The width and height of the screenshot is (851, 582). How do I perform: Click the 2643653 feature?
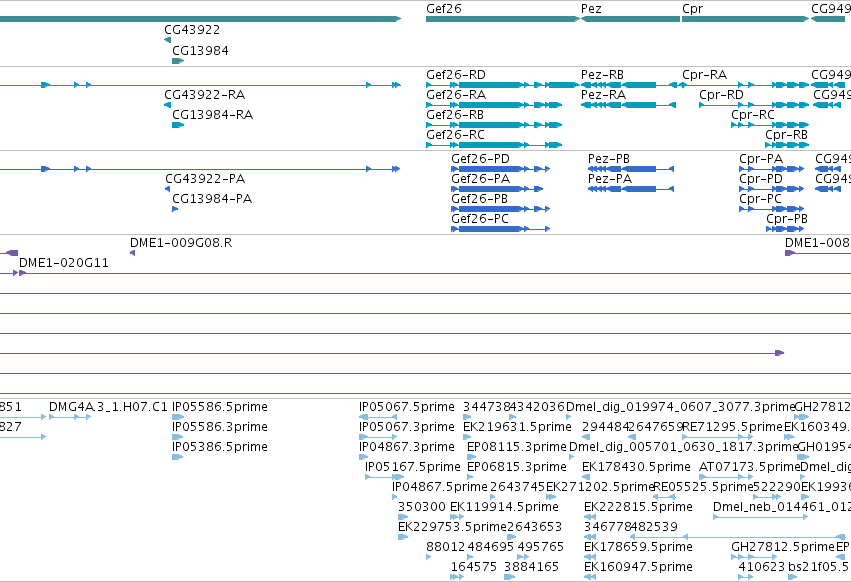coord(511,537)
